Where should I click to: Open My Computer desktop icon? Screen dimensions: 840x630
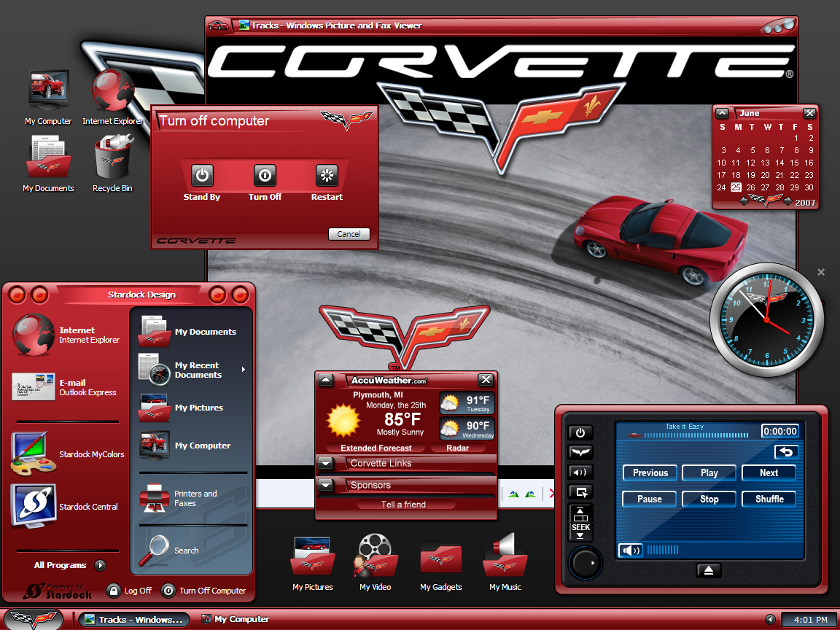click(48, 90)
